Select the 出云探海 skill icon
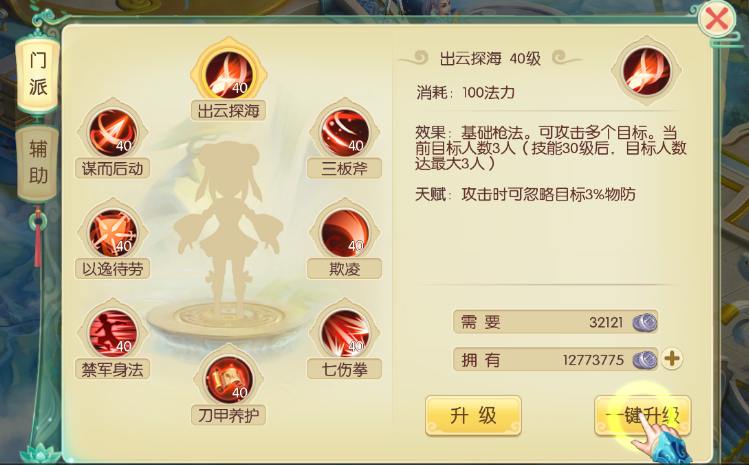 (x=228, y=75)
